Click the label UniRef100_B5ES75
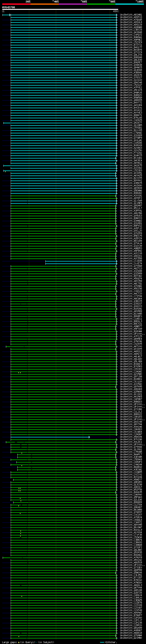The width and height of the screenshot is (146, 644). [x=131, y=236]
